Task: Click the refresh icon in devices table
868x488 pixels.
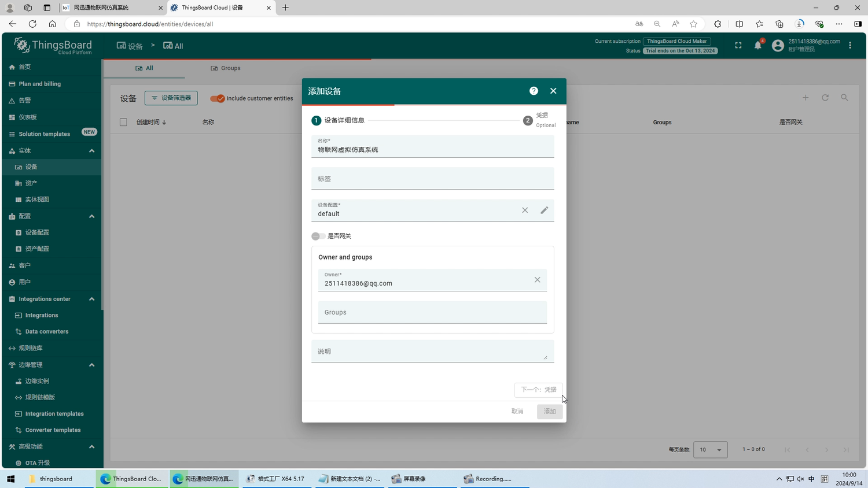Action: pyautogui.click(x=825, y=98)
